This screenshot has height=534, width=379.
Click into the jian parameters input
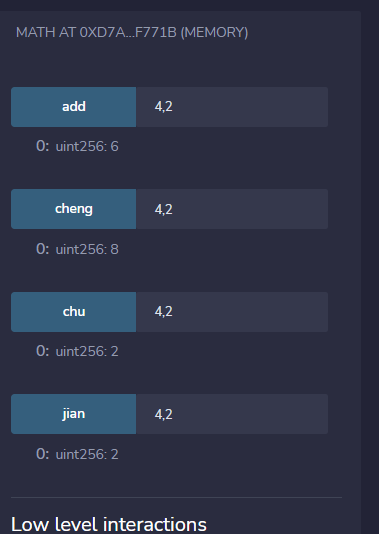pyautogui.click(x=232, y=414)
